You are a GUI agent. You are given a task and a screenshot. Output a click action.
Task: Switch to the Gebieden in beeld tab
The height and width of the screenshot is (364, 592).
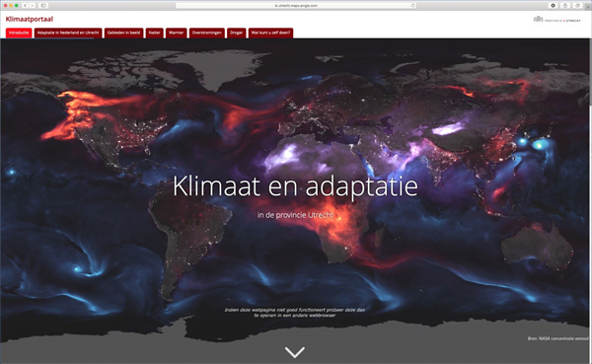pyautogui.click(x=123, y=33)
